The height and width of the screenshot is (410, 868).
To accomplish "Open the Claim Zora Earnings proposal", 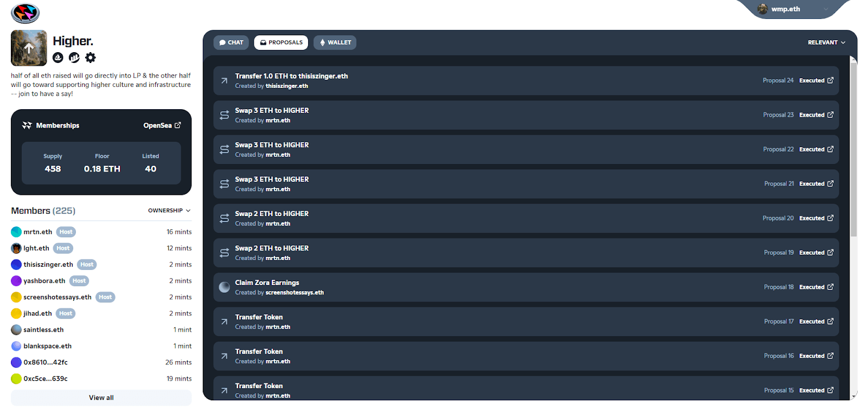I will pos(526,287).
